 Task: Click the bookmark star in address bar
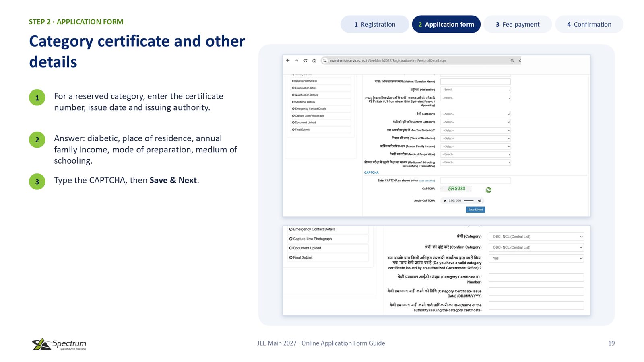pos(520,60)
